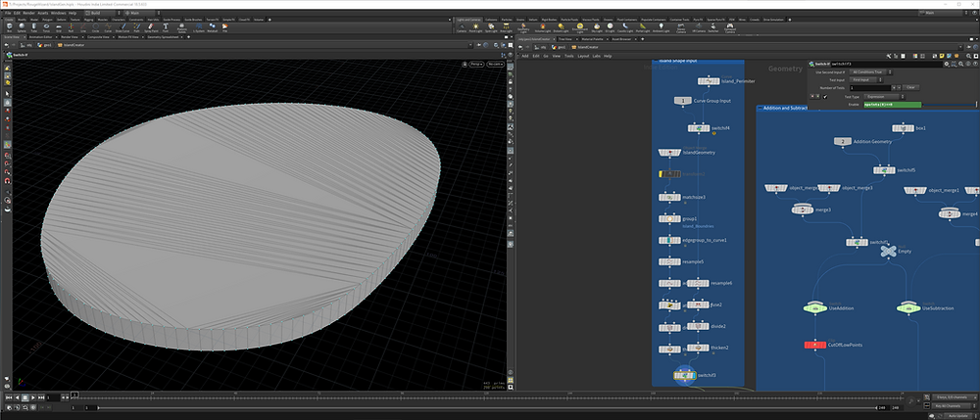Open the Build desktop dropdown
The width and height of the screenshot is (980, 420).
(x=103, y=13)
